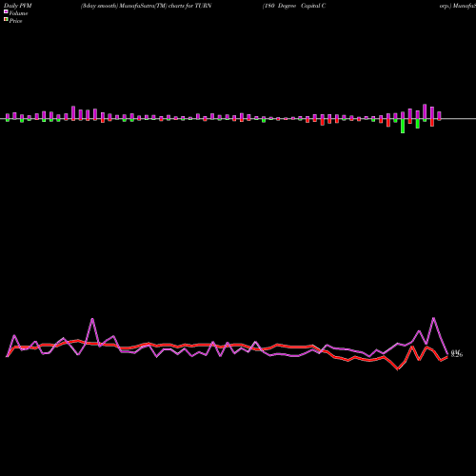Click the highest magenta line peak near right end
The image size is (476, 476).
[x=433, y=318]
